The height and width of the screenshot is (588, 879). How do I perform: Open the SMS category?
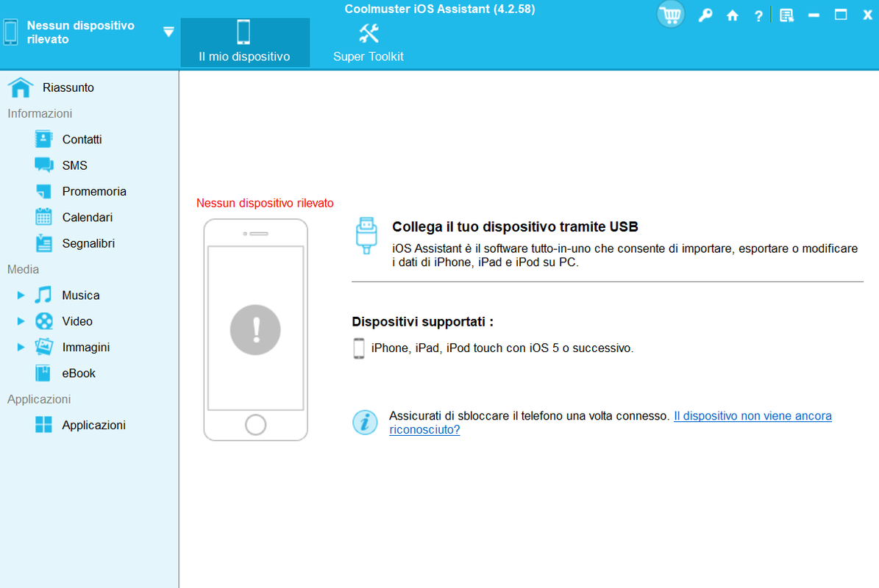point(74,165)
